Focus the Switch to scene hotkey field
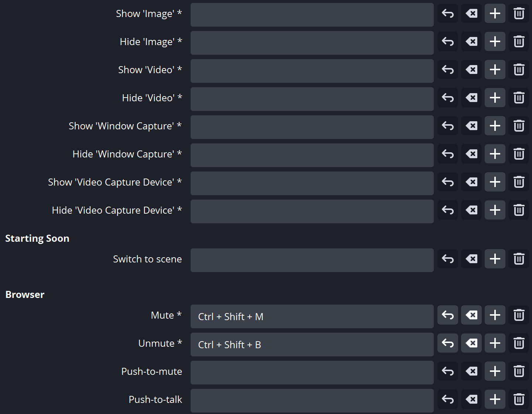Screen dimensions: 532x414 pos(312,260)
